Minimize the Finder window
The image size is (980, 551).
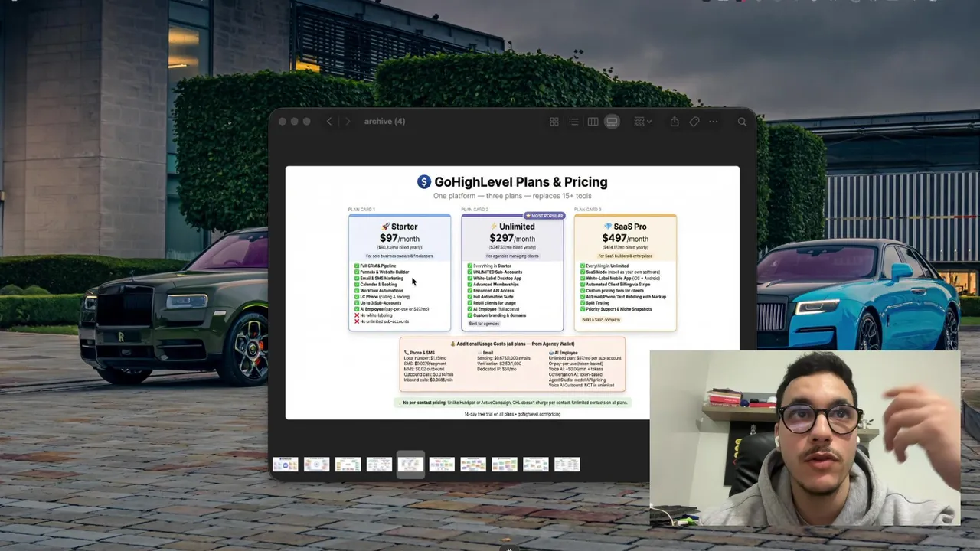pyautogui.click(x=295, y=122)
